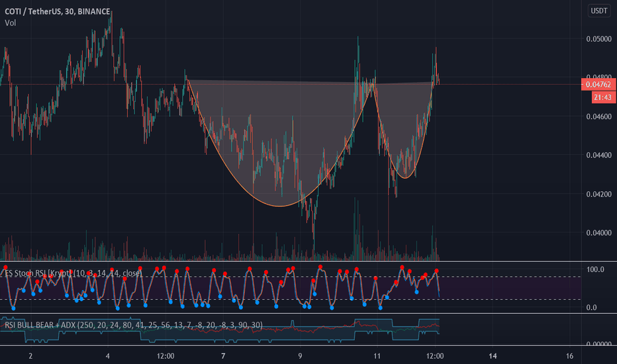Click the 0.04200 price axis label
This screenshot has width=617, height=364.
(x=599, y=194)
